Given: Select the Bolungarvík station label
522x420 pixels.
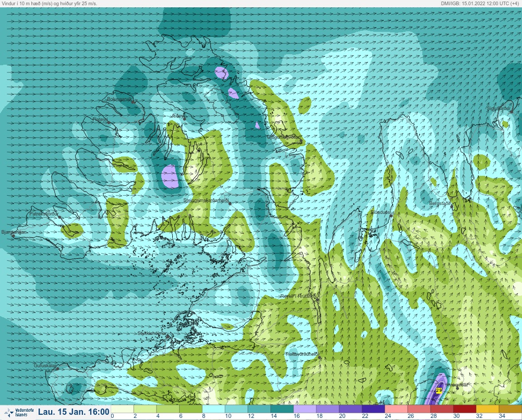Looking at the screenshot, I should click(120, 99).
